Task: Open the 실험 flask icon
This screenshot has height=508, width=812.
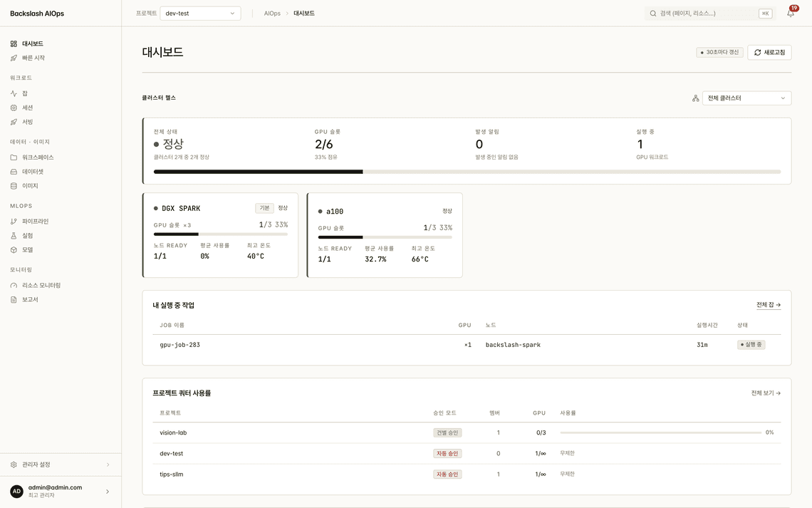Action: pyautogui.click(x=14, y=236)
